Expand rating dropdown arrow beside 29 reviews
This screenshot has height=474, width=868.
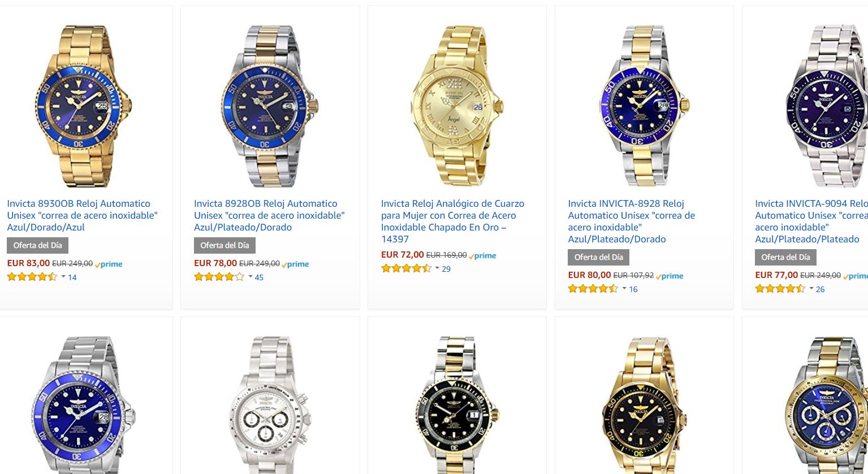pos(437,268)
